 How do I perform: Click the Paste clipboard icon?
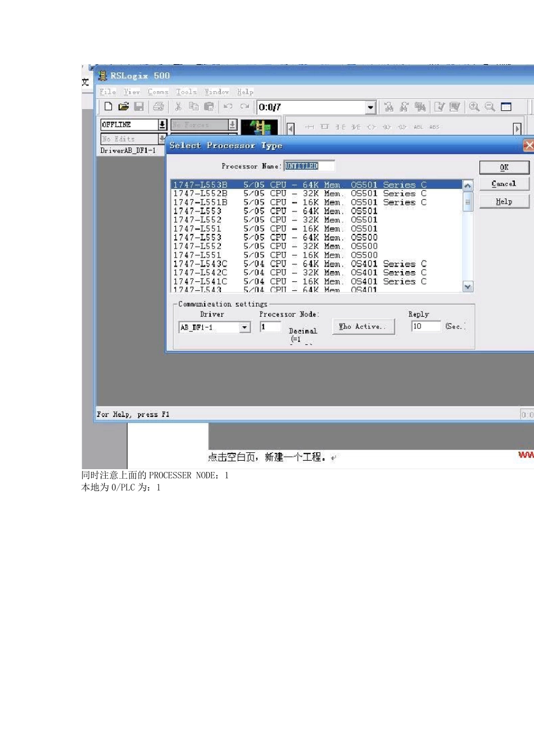pos(209,106)
